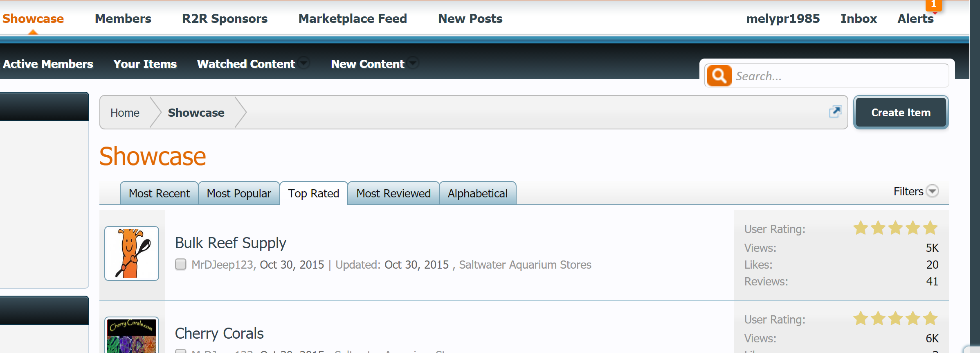This screenshot has width=980, height=353.
Task: Open the Alerts menu
Action: (x=915, y=18)
